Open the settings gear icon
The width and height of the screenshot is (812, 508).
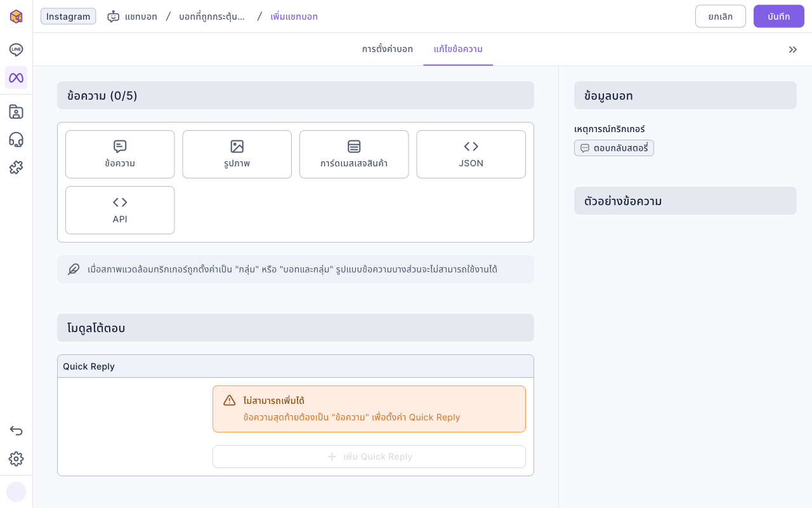16,458
